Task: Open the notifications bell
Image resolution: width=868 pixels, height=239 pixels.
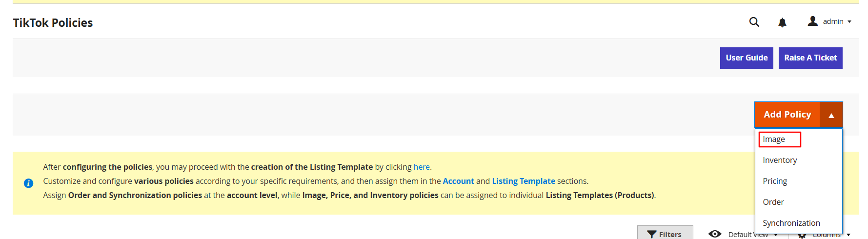Action: [x=782, y=22]
